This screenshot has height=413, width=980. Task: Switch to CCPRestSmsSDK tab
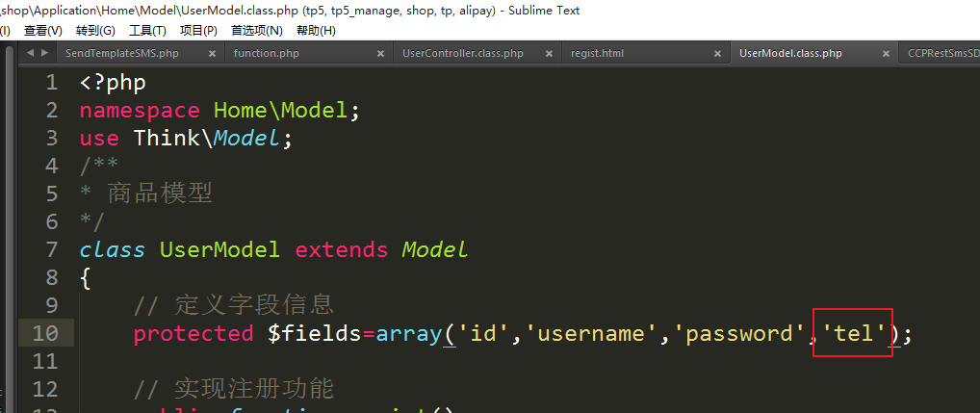click(942, 54)
